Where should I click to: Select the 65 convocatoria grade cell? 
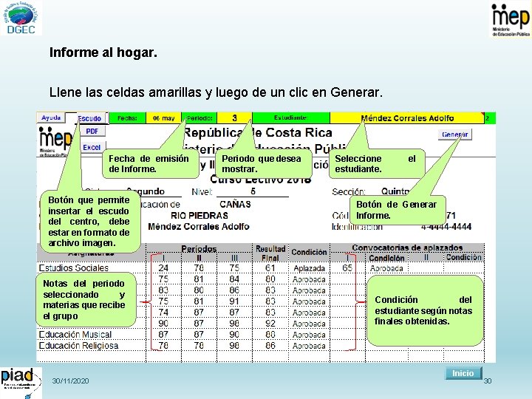tap(347, 268)
